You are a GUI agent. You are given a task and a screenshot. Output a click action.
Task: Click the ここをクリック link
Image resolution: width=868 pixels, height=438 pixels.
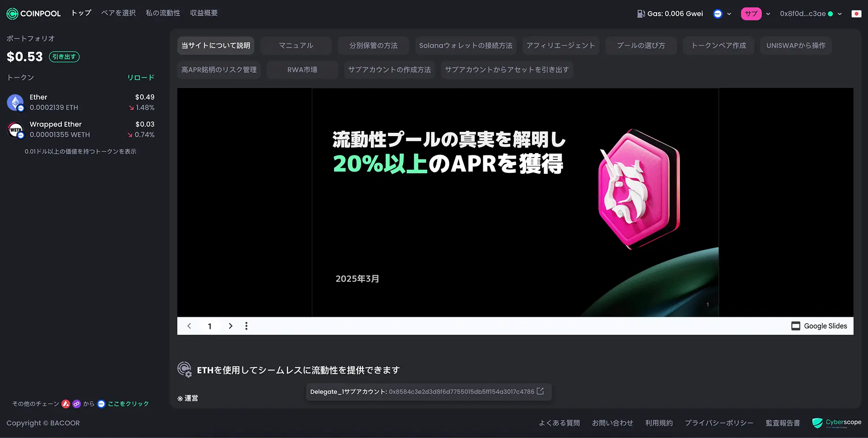(129, 404)
